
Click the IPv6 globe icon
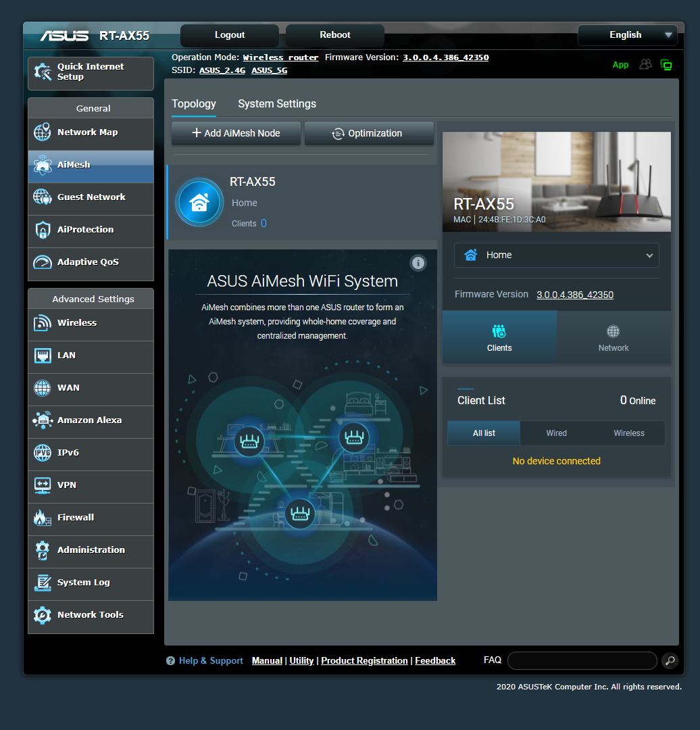point(43,452)
